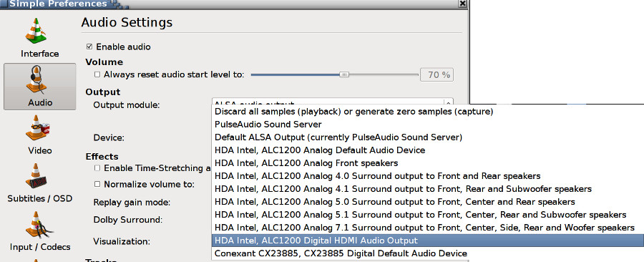Close the Simple Preferences window
Image resolution: width=644 pixels, height=262 pixels.
pos(462,4)
